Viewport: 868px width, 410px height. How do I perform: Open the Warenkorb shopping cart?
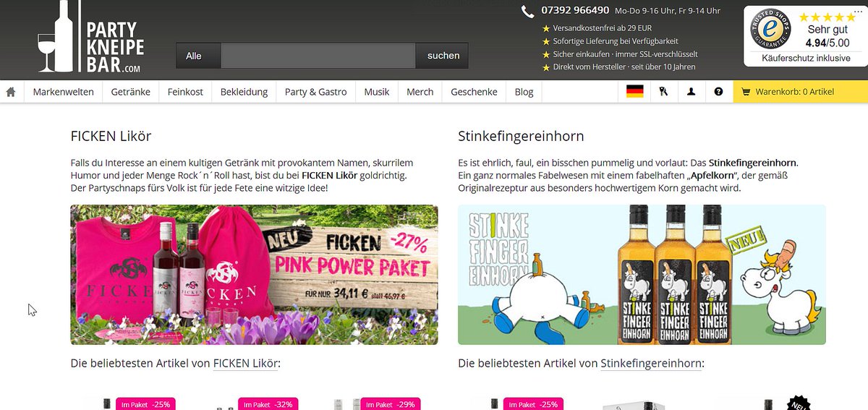coord(800,92)
